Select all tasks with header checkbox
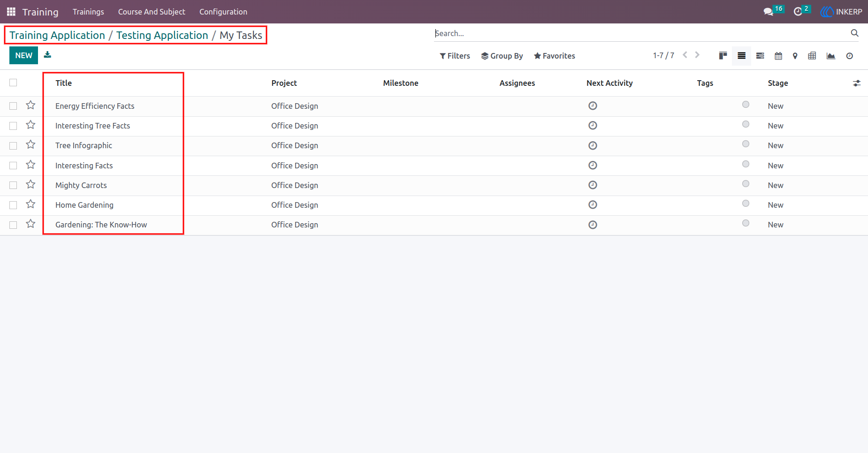 [x=13, y=83]
